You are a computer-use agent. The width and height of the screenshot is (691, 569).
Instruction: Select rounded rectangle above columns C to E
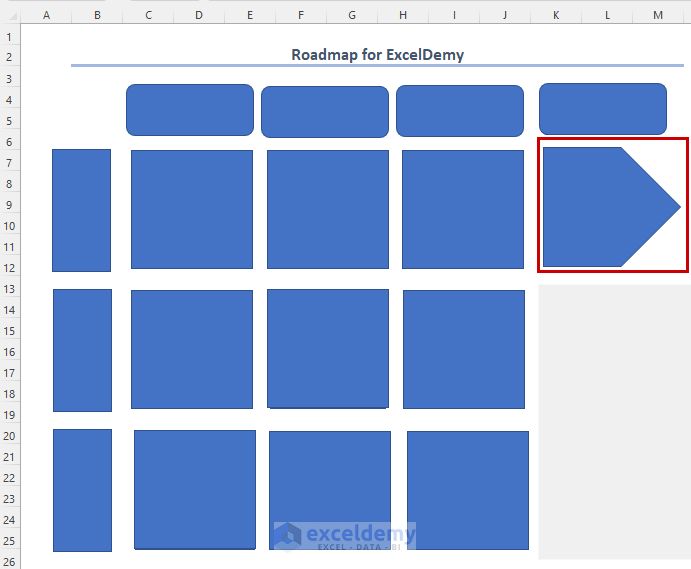[190, 110]
